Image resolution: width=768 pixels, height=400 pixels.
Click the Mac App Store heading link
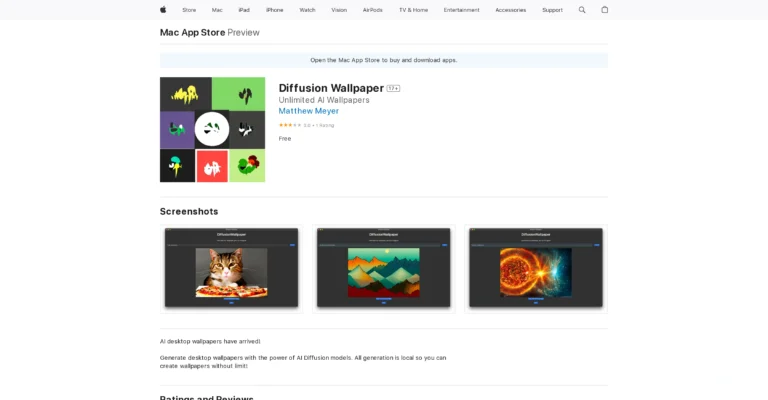[x=192, y=33]
